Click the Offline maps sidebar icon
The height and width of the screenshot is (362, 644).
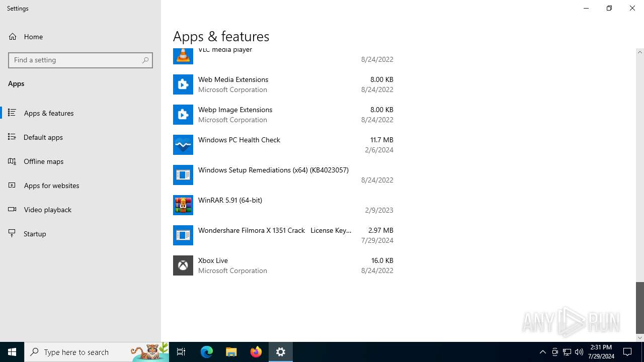click(x=12, y=161)
